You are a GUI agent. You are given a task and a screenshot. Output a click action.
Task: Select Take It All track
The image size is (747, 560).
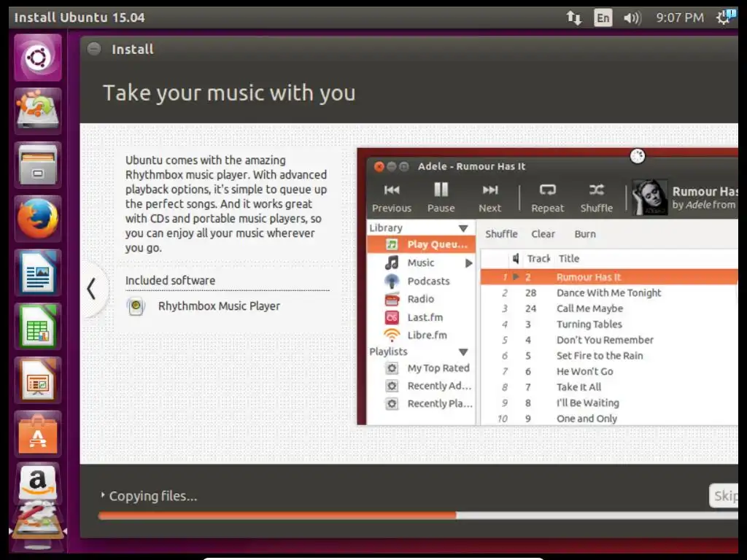coord(609,387)
